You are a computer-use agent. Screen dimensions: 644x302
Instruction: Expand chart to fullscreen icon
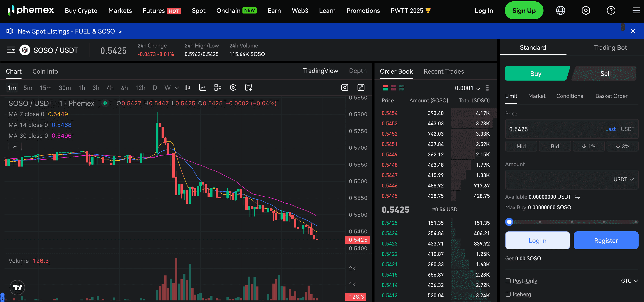[x=361, y=88]
